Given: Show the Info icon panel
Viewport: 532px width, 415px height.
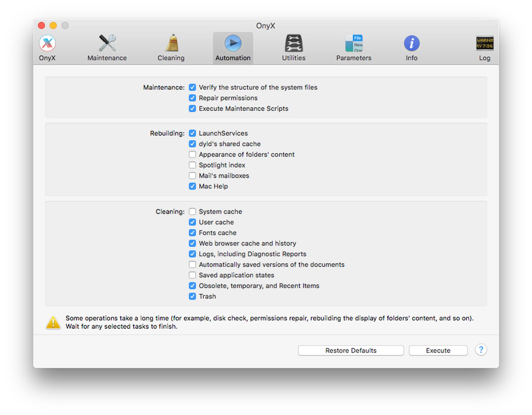Looking at the screenshot, I should [411, 43].
